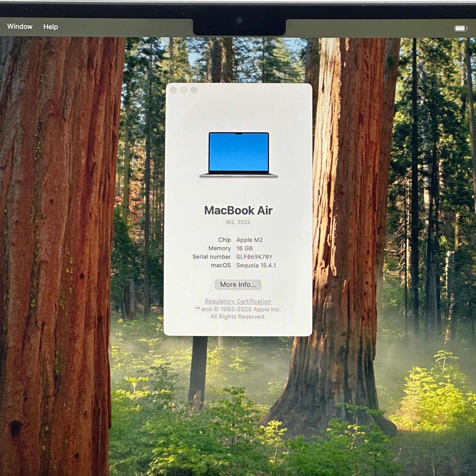Click the Chip label
Viewport: 476px width, 476px height.
click(x=225, y=240)
